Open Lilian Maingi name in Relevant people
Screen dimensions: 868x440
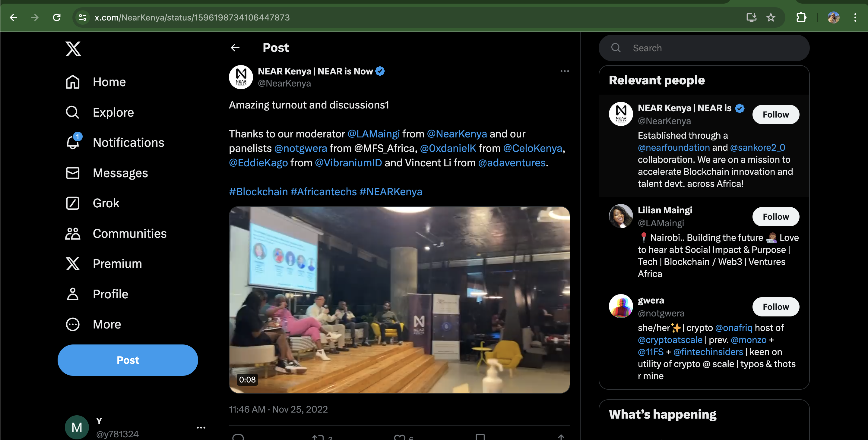pyautogui.click(x=665, y=210)
